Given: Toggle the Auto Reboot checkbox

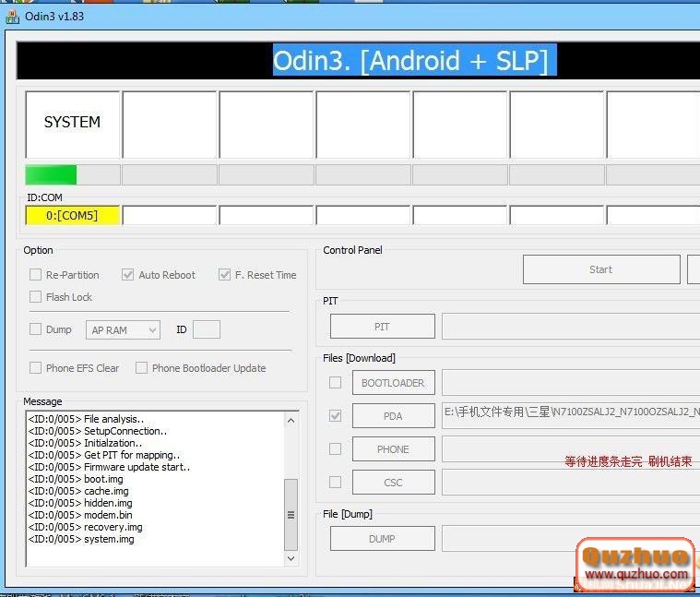Looking at the screenshot, I should pyautogui.click(x=128, y=275).
